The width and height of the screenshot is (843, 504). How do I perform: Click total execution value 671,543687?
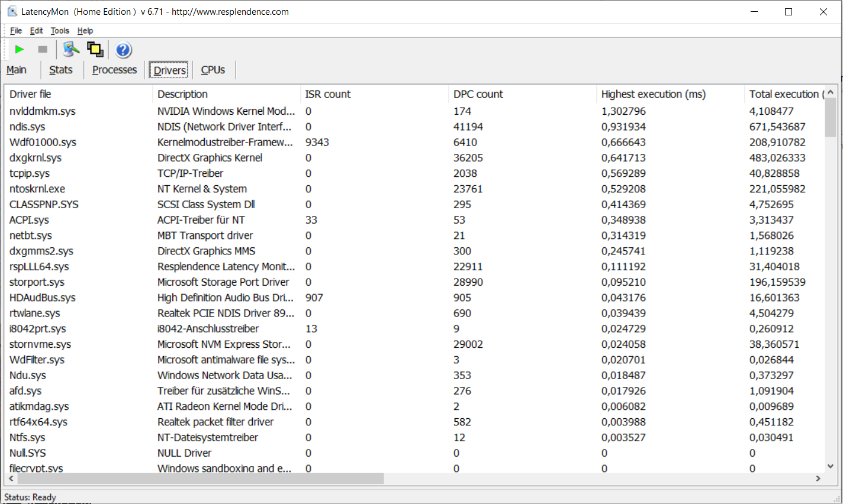pyautogui.click(x=777, y=127)
